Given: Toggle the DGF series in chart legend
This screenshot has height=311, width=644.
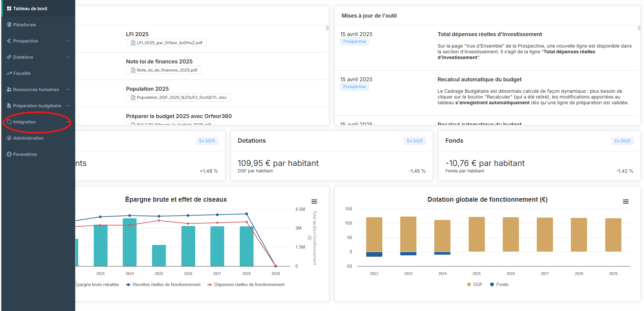Looking at the screenshot, I should (475, 284).
